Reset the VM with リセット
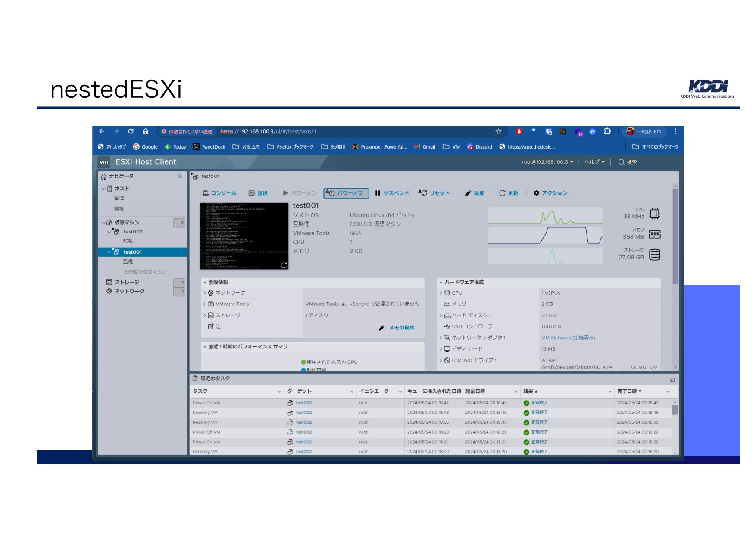The image size is (756, 534). pos(434,193)
